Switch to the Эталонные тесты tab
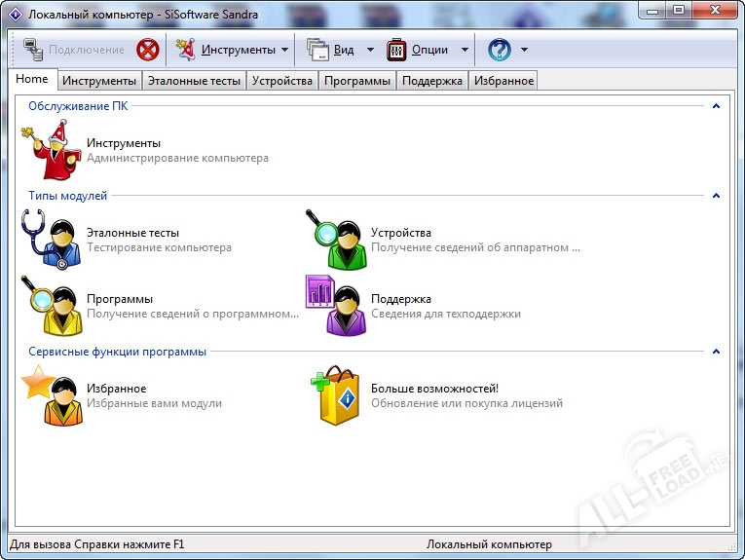The width and height of the screenshot is (745, 560). (x=194, y=81)
